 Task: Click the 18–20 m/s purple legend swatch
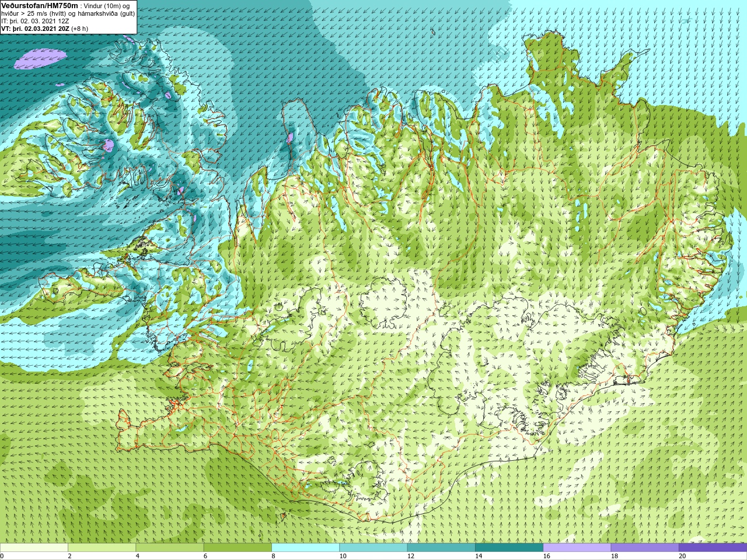pos(644,548)
